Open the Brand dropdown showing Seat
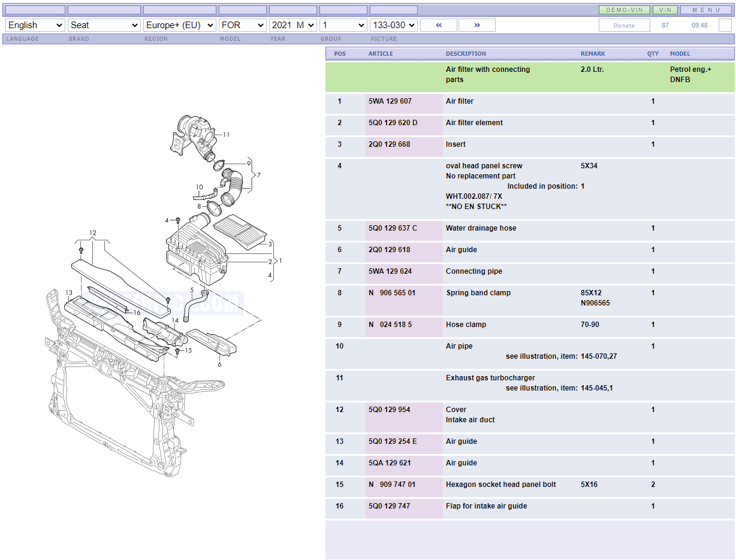The height and width of the screenshot is (560, 736). (104, 25)
